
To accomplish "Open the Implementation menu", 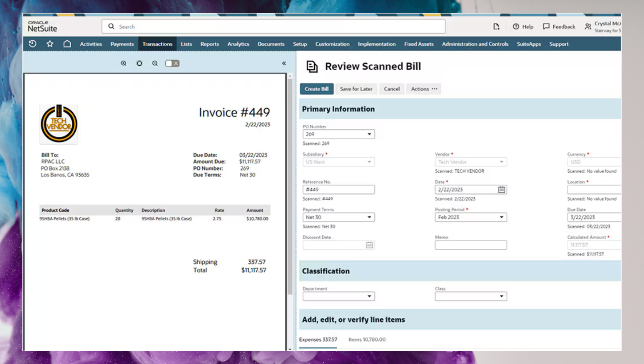I will (377, 44).
